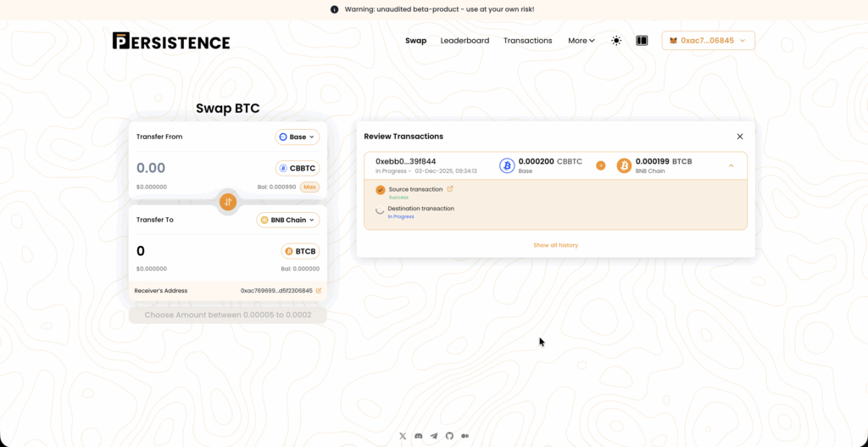Open the Telegram icon in footer
The width and height of the screenshot is (868, 447).
[434, 436]
